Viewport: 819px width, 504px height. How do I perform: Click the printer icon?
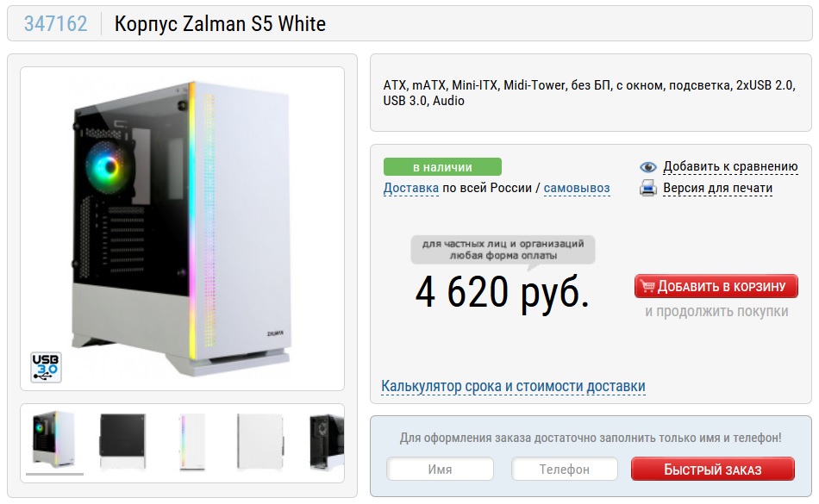[x=647, y=188]
